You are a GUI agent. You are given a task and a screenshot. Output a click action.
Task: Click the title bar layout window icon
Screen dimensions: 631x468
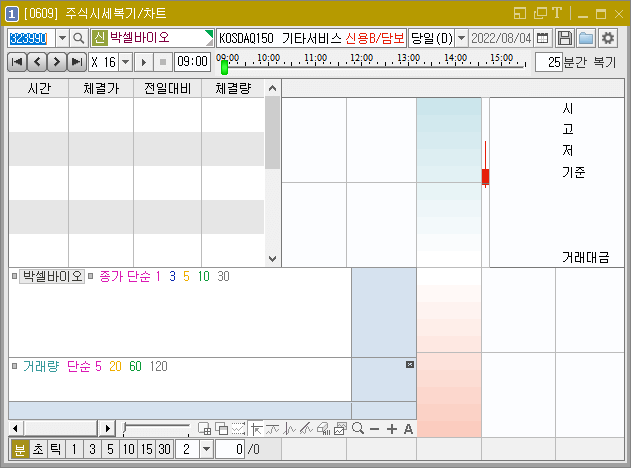520,14
